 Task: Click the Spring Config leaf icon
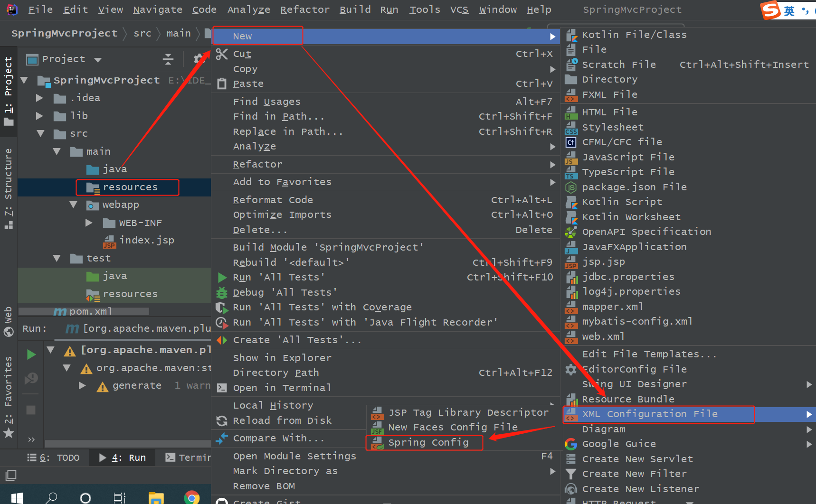378,443
